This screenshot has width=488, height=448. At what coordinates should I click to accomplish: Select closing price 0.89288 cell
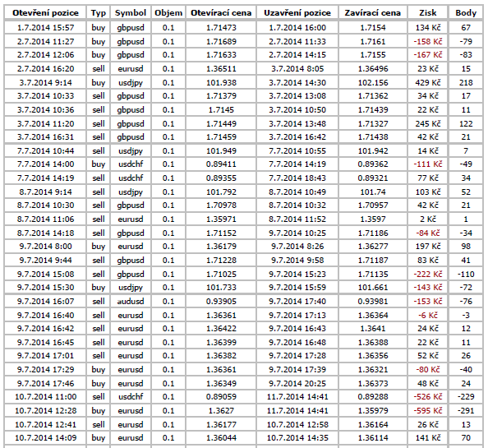372,397
